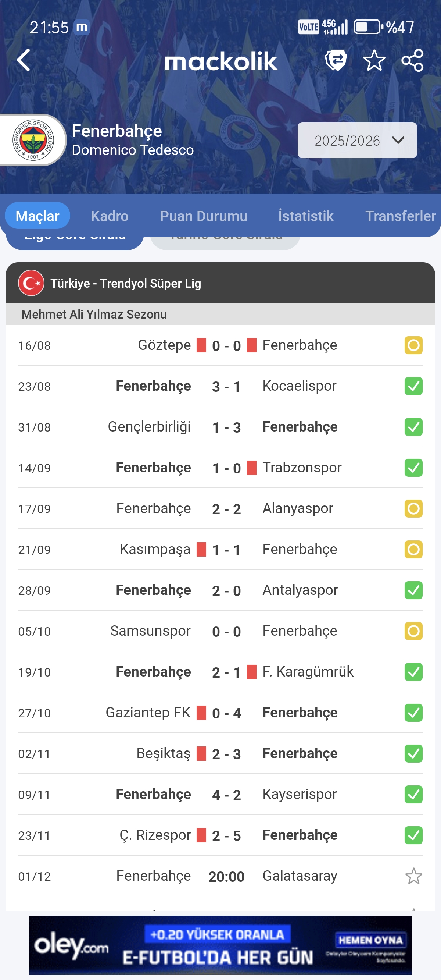
Task: Tap the Fenerbahçe club crest logo
Action: click(x=33, y=140)
